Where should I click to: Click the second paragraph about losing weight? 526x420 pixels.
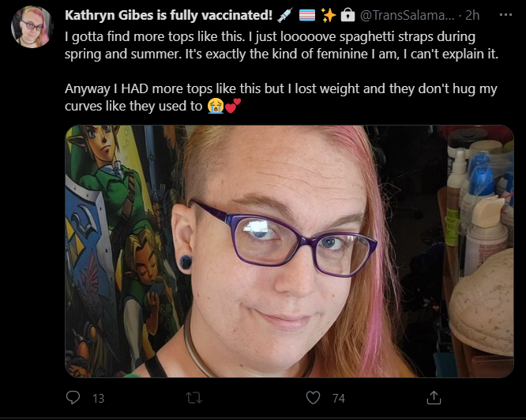(x=281, y=98)
